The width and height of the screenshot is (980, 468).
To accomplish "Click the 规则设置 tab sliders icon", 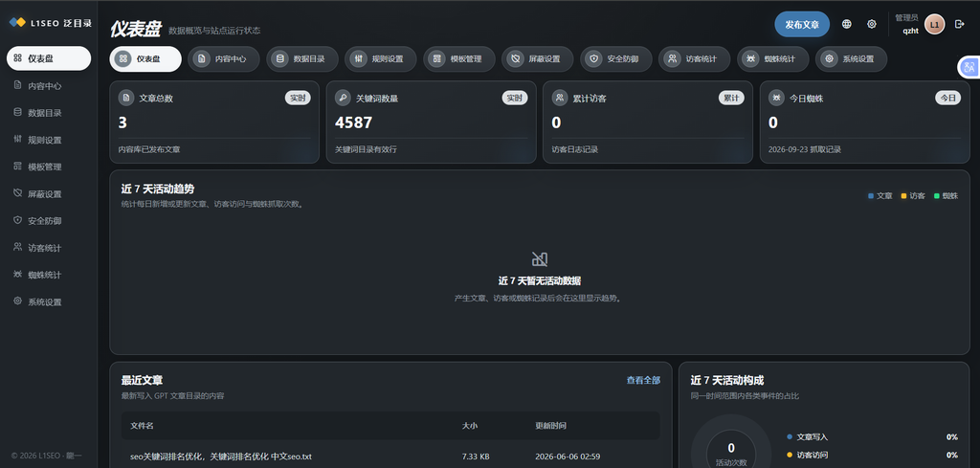I will click(359, 59).
